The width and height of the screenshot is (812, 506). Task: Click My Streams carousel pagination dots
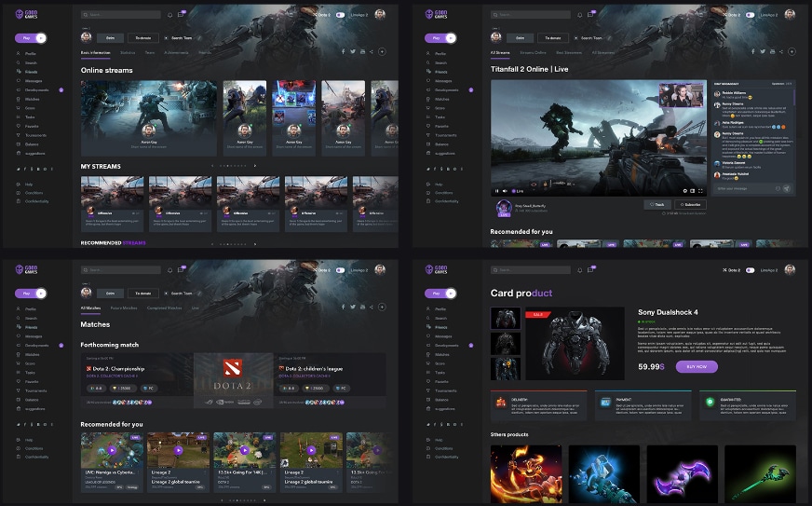(x=233, y=166)
